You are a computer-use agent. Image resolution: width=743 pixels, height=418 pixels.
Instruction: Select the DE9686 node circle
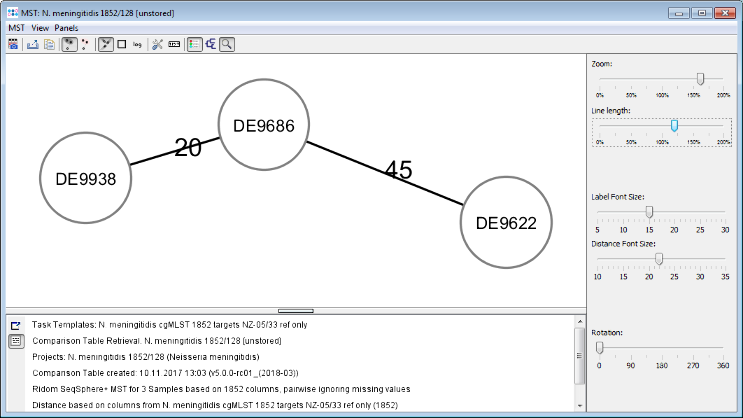tap(263, 125)
